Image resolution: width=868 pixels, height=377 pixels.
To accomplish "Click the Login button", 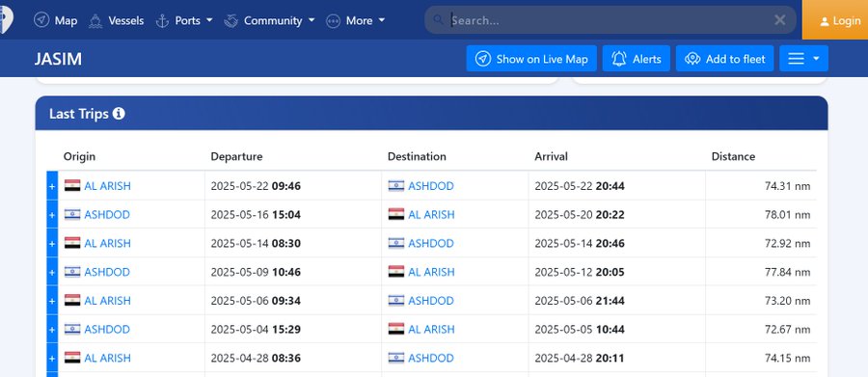I will 835,20.
